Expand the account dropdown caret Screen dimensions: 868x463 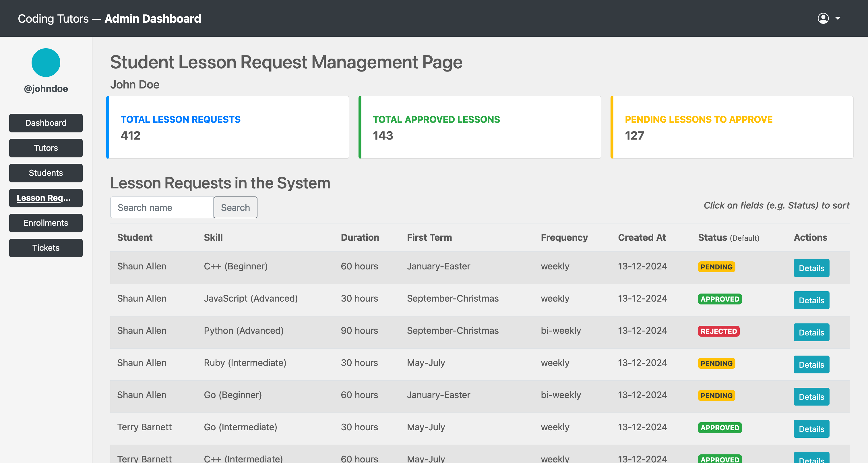pos(838,18)
